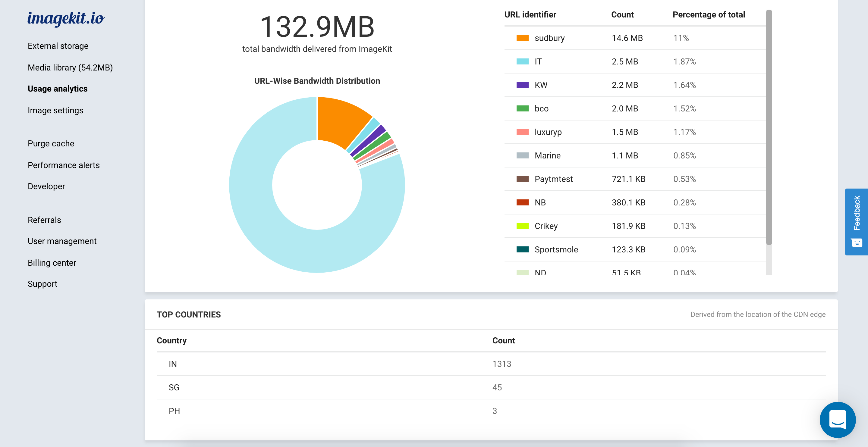Click the orange sudbury legend swatch
868x447 pixels.
[522, 38]
